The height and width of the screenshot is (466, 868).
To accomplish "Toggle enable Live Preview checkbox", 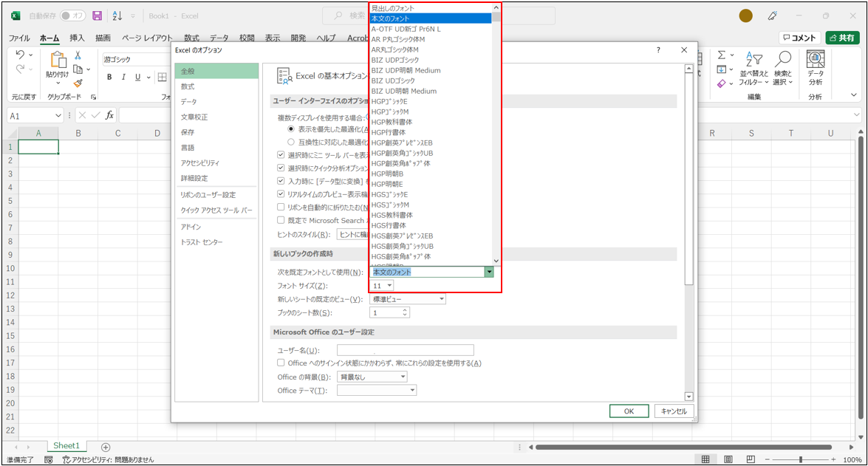I will point(281,194).
